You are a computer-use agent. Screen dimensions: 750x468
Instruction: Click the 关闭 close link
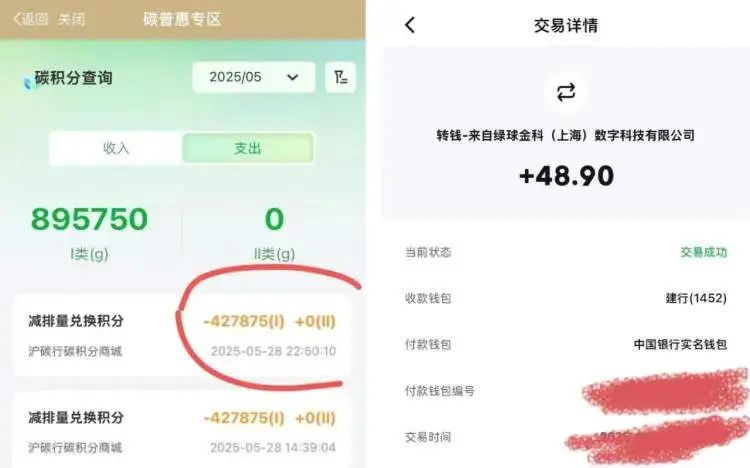[x=71, y=19]
